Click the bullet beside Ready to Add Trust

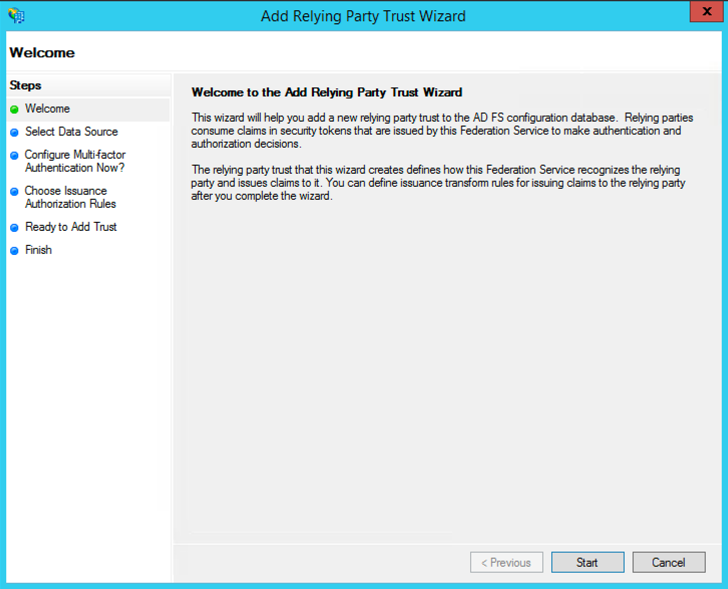click(14, 228)
